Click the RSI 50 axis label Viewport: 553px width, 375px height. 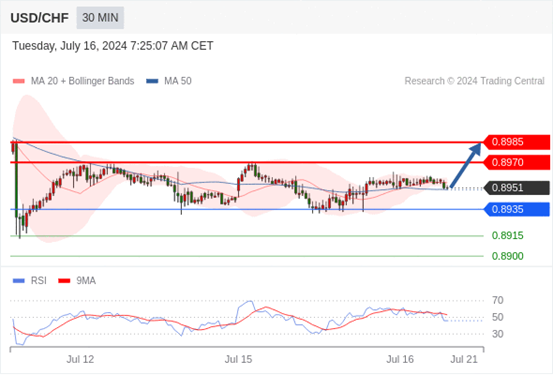tap(498, 317)
